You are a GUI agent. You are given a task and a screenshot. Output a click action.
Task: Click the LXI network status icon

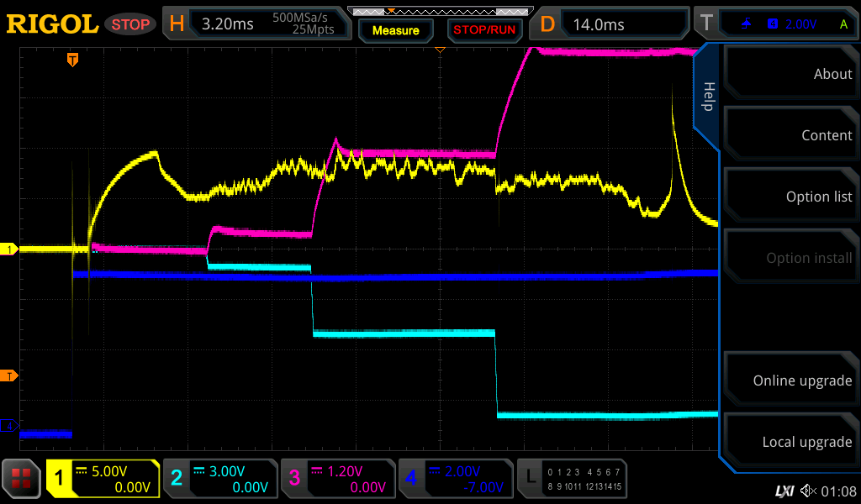[x=784, y=491]
